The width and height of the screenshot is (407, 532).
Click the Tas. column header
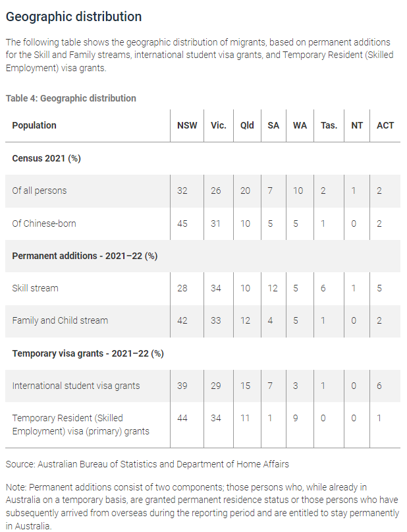[x=329, y=125]
